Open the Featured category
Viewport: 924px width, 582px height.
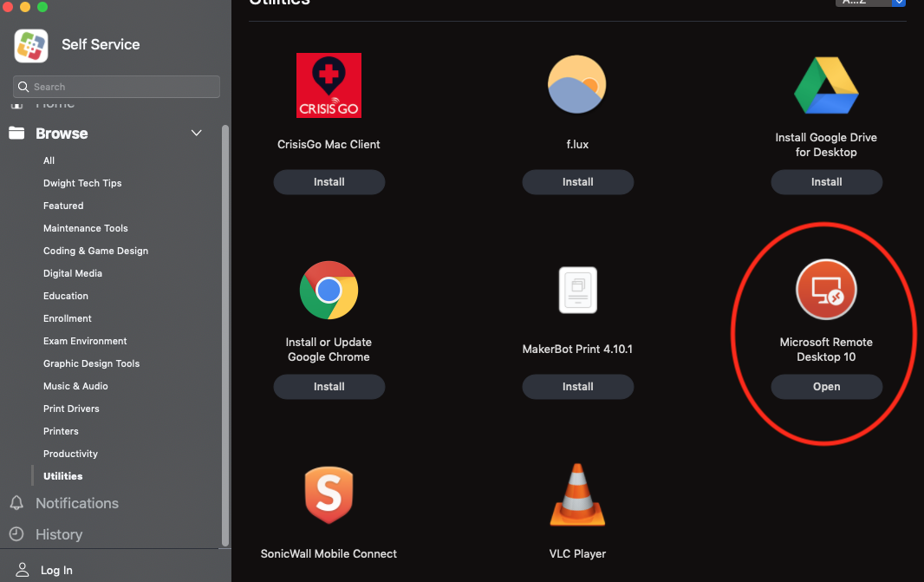click(63, 206)
